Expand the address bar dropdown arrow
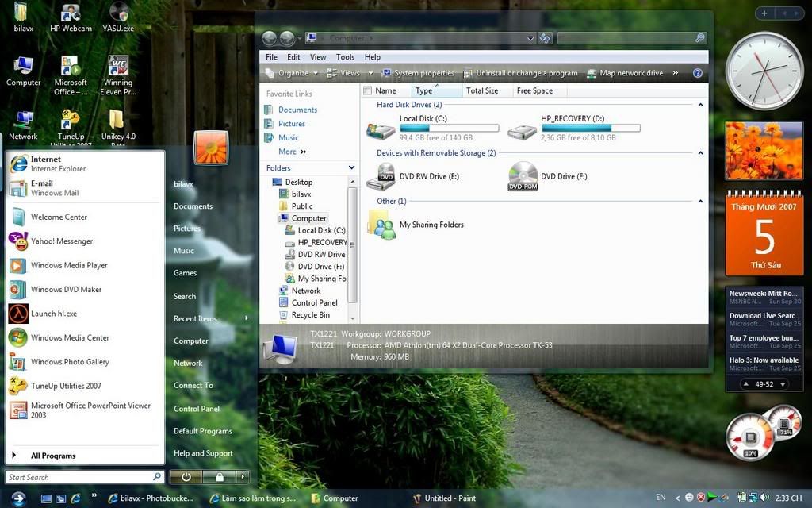 click(530, 38)
